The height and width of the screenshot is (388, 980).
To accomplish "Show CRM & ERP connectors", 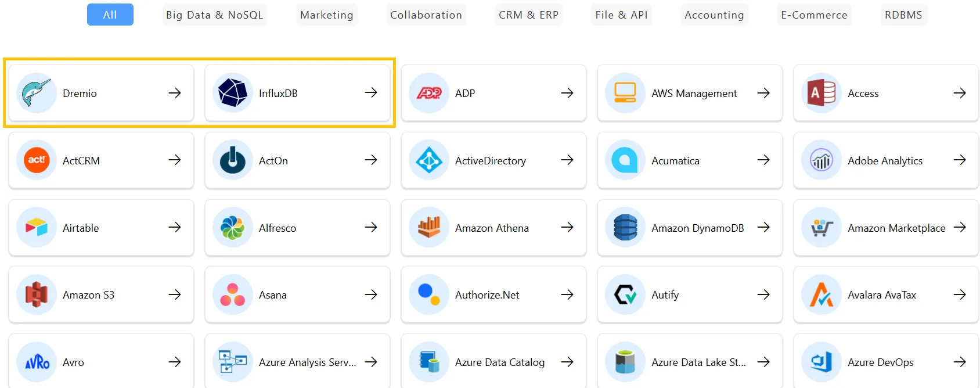I will click(x=529, y=15).
